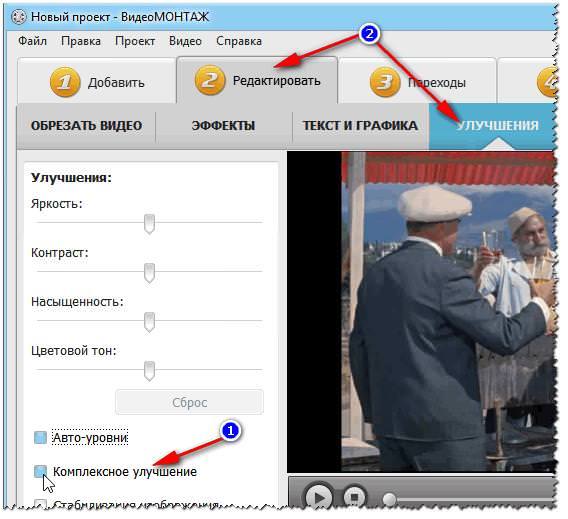Click the playback seek handle
Viewport: 568px width, 519px height.
coord(389,499)
